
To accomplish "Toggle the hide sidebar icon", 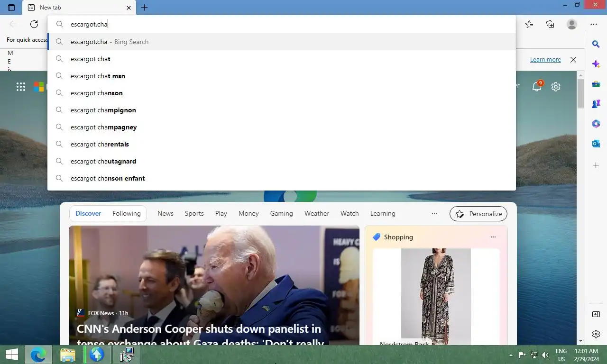I will [596, 314].
